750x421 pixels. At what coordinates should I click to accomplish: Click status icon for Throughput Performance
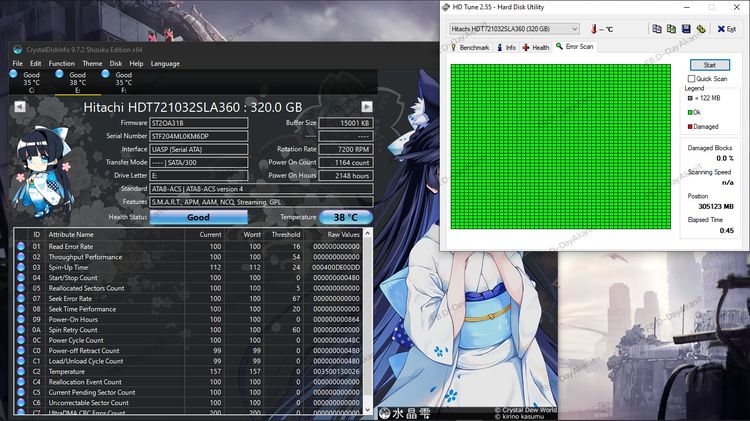21,257
